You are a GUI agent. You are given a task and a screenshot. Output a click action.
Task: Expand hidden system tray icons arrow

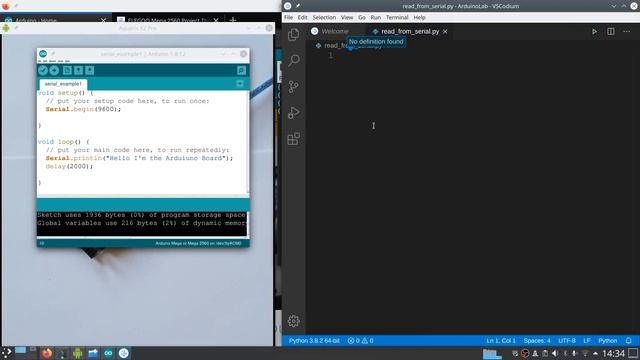click(x=596, y=353)
